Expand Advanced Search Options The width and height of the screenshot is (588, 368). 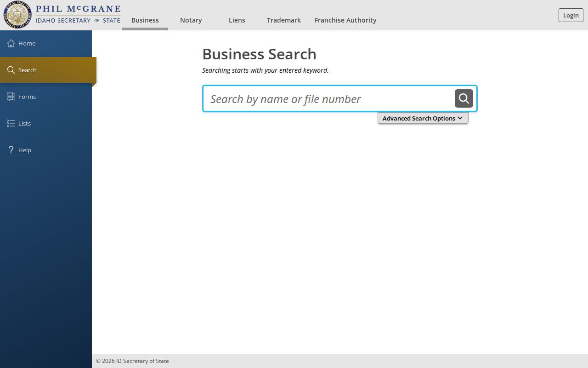point(423,118)
